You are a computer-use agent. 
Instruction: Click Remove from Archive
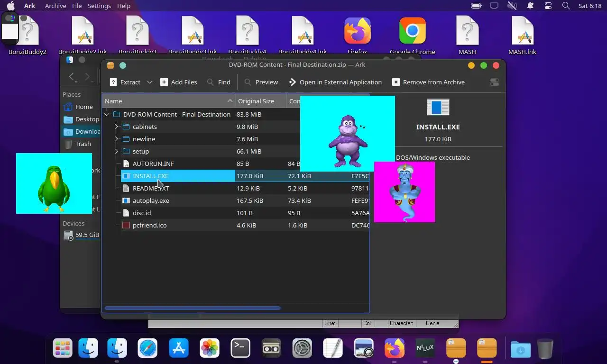428,82
